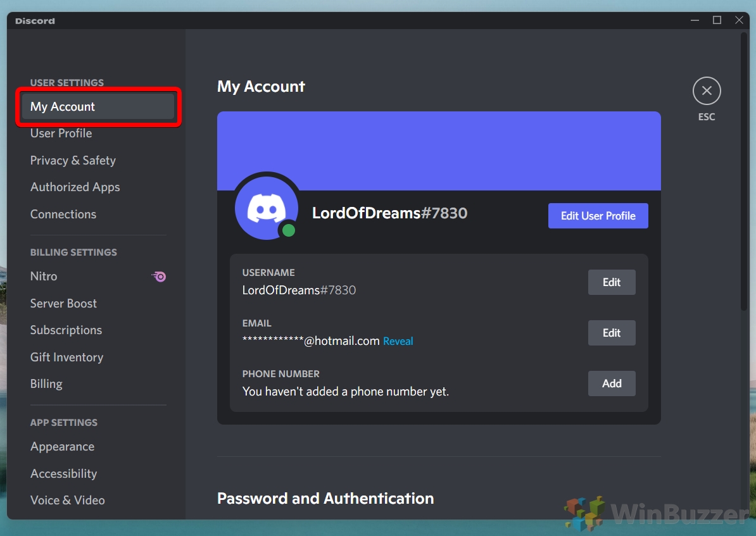Click the Discord Nitro icon beside Nitro
Viewport: 756px width, 536px height.
tap(159, 277)
